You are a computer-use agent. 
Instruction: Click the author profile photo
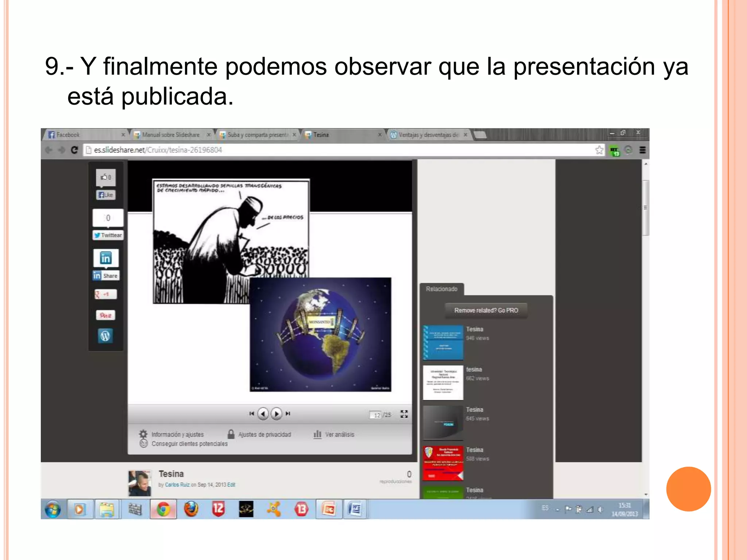pyautogui.click(x=140, y=483)
